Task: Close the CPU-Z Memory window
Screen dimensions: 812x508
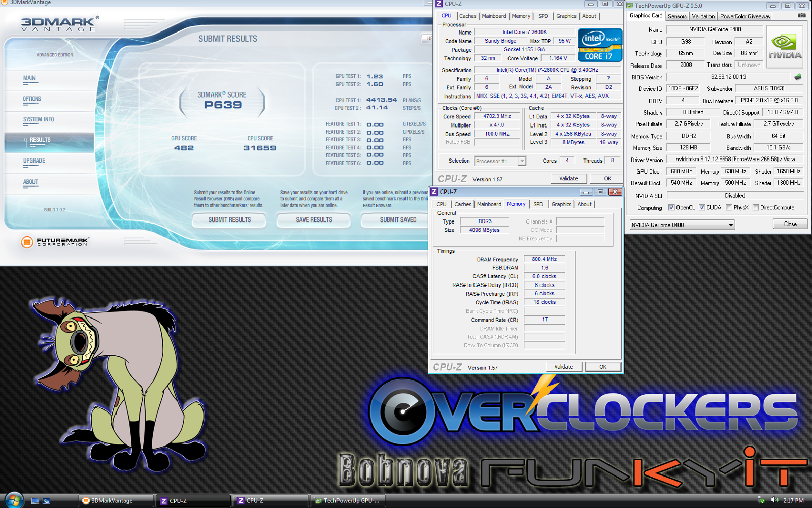Action: pyautogui.click(x=615, y=192)
